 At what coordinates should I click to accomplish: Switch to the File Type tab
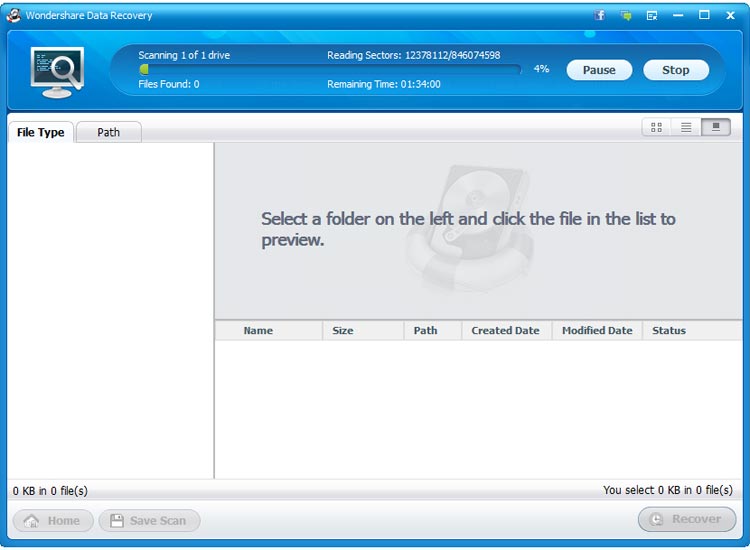(x=41, y=132)
